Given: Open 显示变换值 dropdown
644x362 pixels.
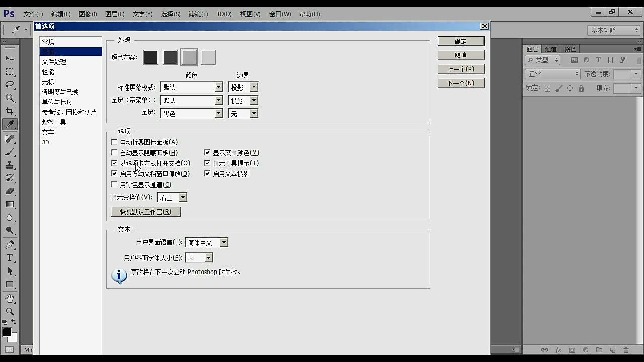Looking at the screenshot, I should pyautogui.click(x=172, y=197).
